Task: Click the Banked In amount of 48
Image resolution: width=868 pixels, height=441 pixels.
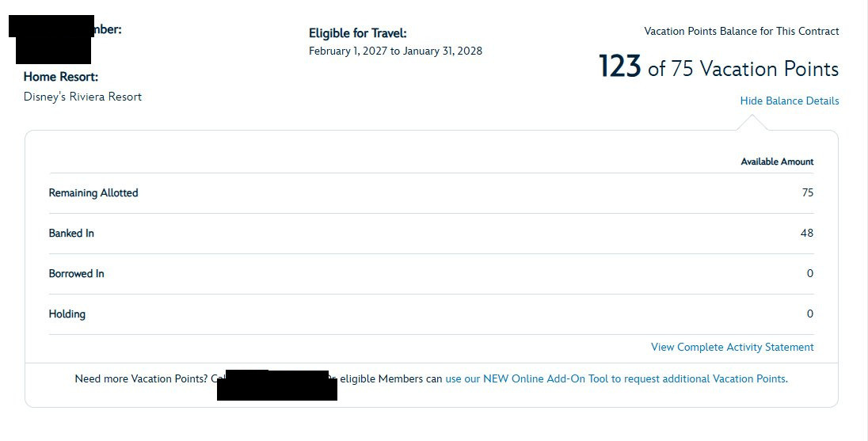Action: point(807,233)
